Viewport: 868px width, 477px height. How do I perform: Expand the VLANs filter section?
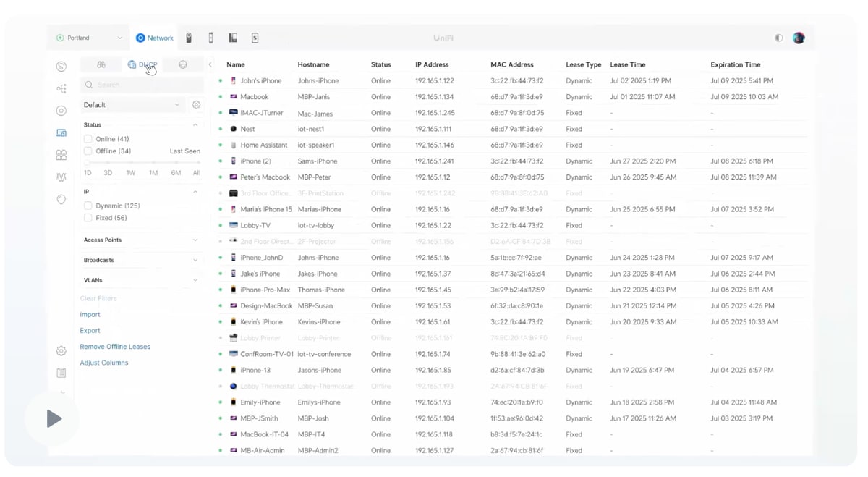140,280
